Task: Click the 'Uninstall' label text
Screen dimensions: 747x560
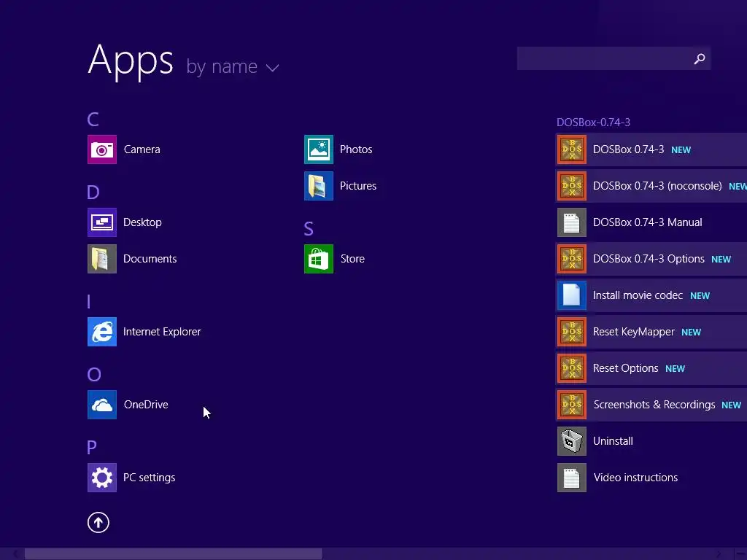Action: pyautogui.click(x=613, y=441)
